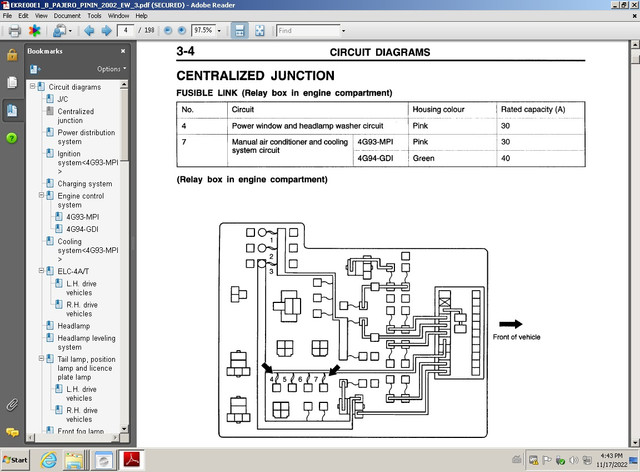Screen dimensions: 640x472
Task: Go to next page arrow
Action: [107, 31]
